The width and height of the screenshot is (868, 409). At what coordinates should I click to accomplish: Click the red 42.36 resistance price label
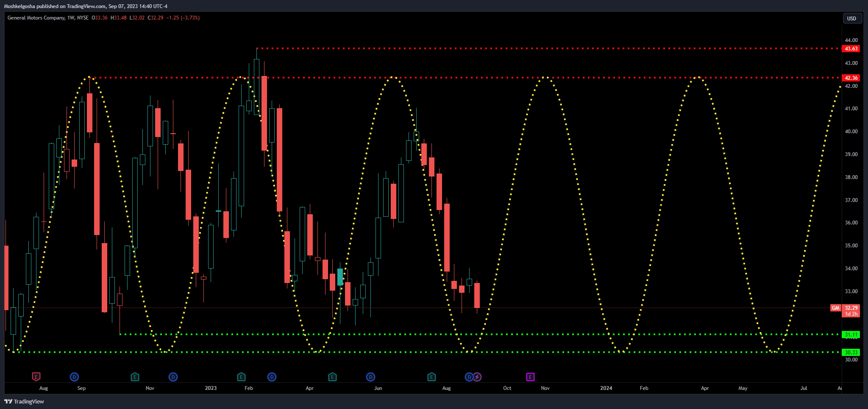(851, 78)
